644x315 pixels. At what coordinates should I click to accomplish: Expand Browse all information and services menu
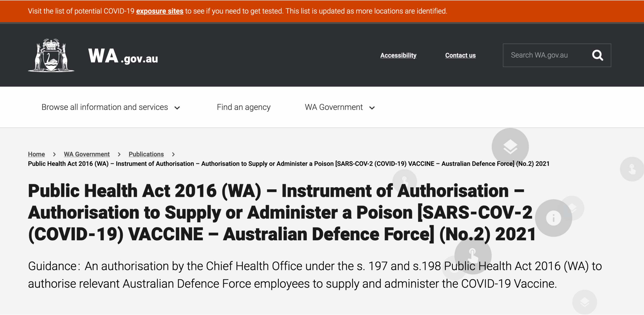pos(105,107)
